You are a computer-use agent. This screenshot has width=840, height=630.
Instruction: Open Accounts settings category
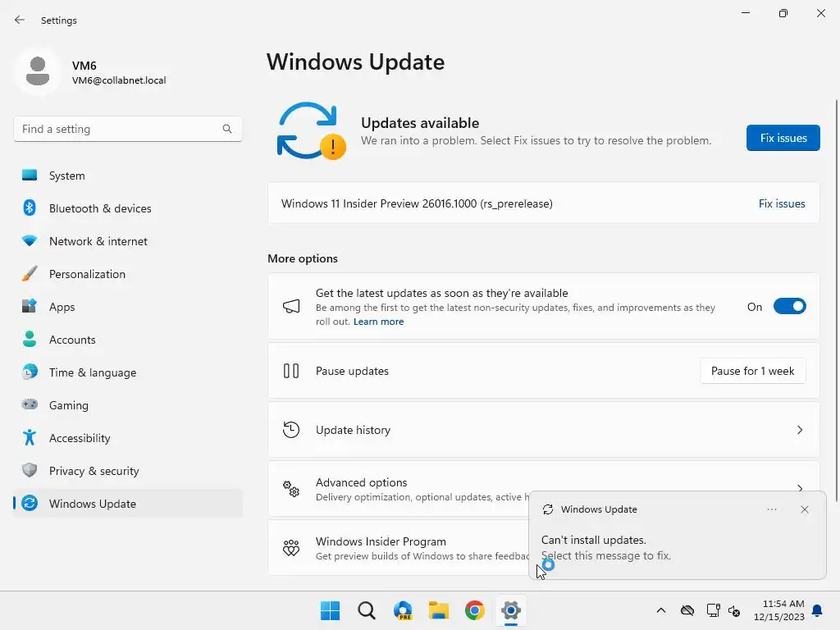tap(128, 340)
